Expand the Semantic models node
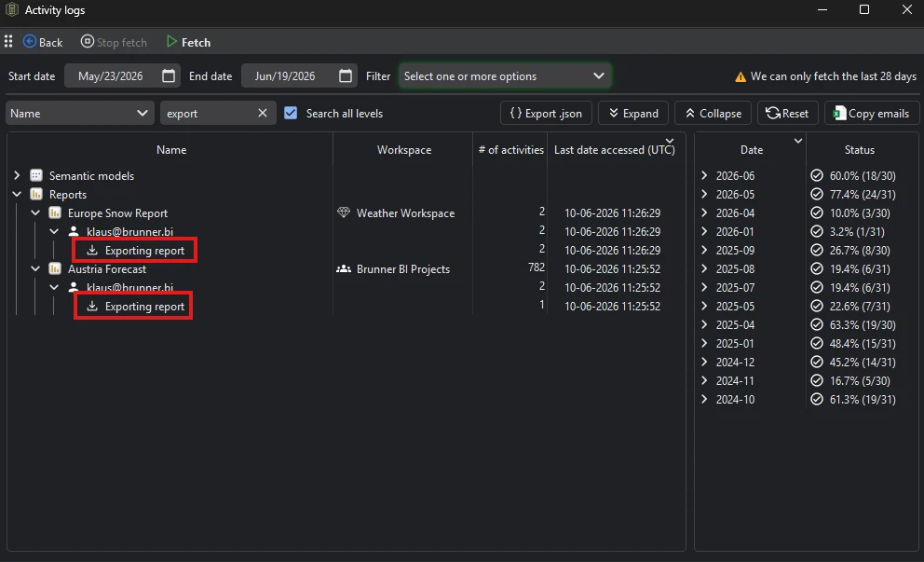 [17, 175]
